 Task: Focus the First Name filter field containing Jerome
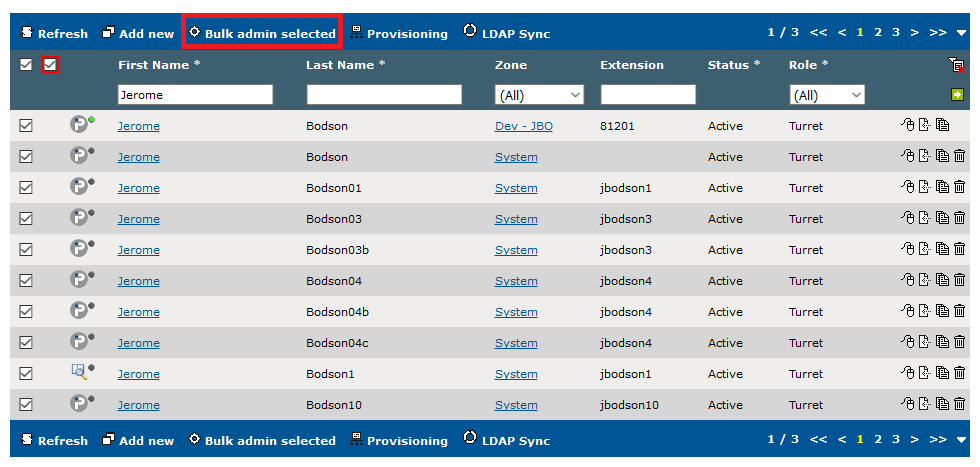click(195, 95)
